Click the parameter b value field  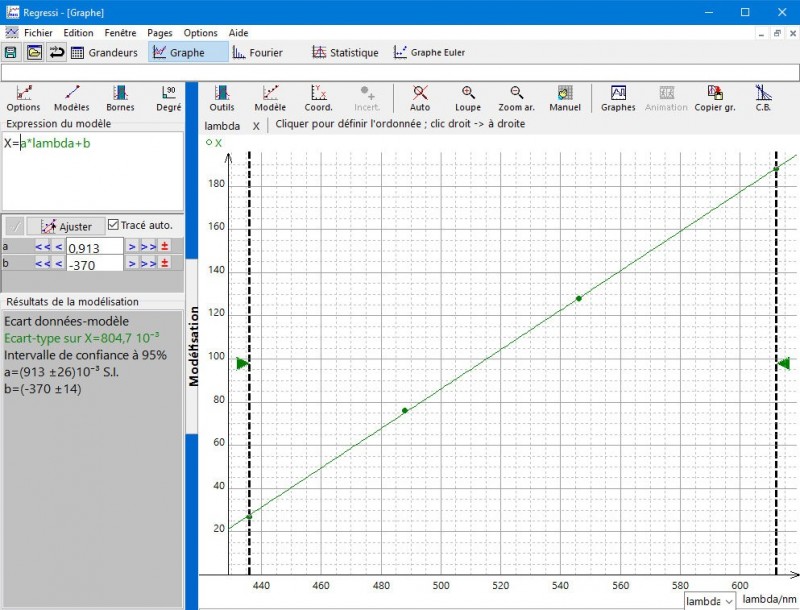(95, 264)
